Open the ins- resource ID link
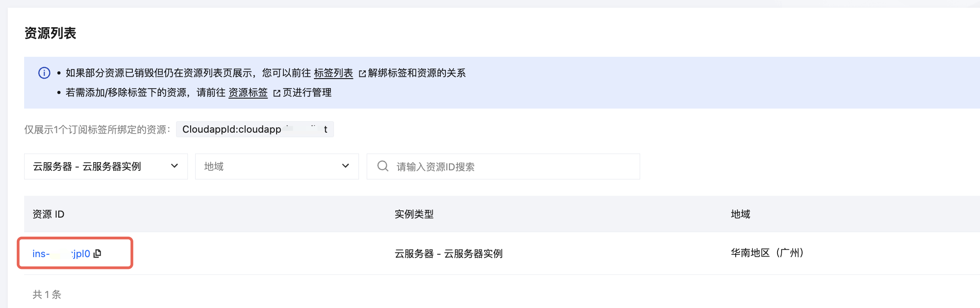The height and width of the screenshot is (308, 980). (x=61, y=254)
